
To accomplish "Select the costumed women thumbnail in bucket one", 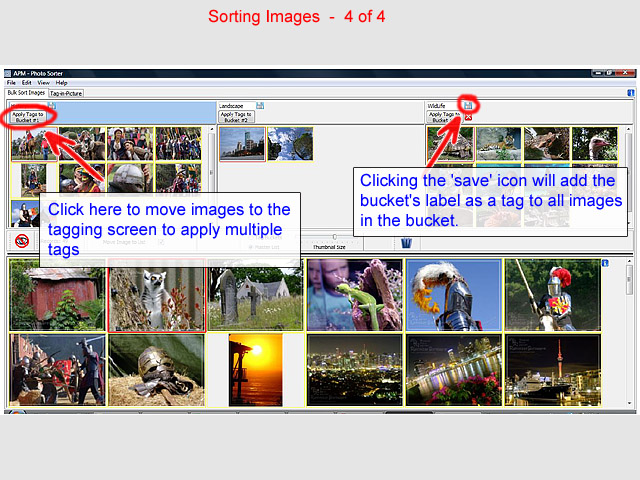I will tap(130, 144).
